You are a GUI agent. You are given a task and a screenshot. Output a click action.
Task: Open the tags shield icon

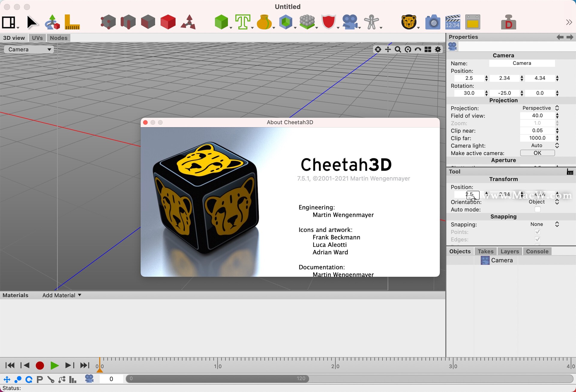coord(328,22)
